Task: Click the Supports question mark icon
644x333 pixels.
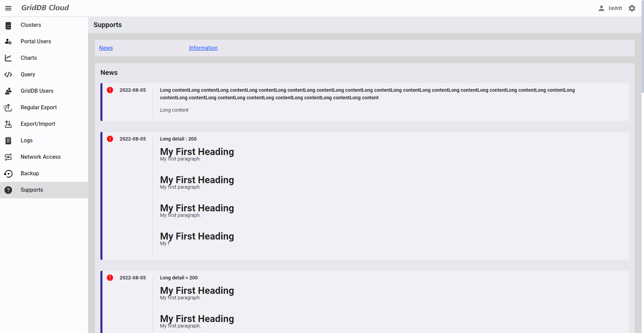Action: (x=8, y=190)
